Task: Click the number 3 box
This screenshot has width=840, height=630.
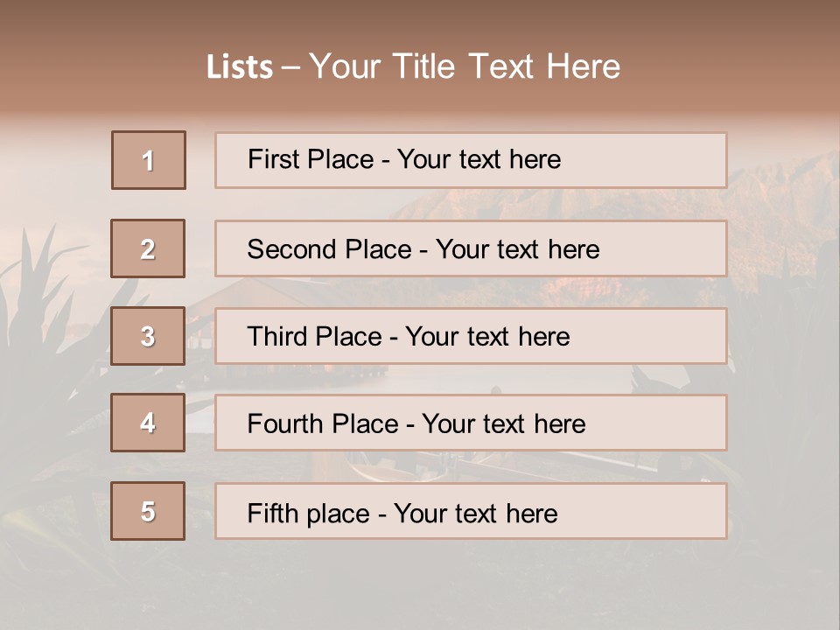Action: tap(148, 336)
